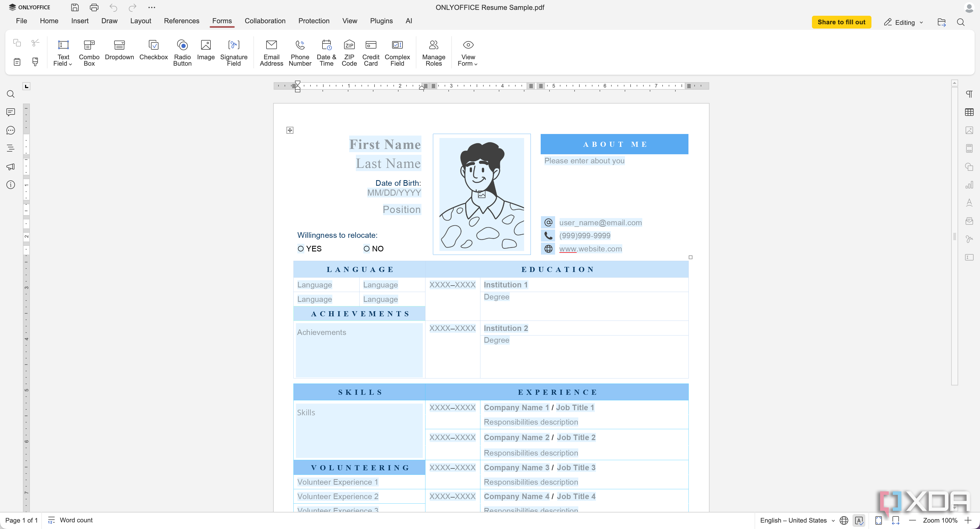The height and width of the screenshot is (529, 980).
Task: Insert an Image form field
Action: click(206, 50)
